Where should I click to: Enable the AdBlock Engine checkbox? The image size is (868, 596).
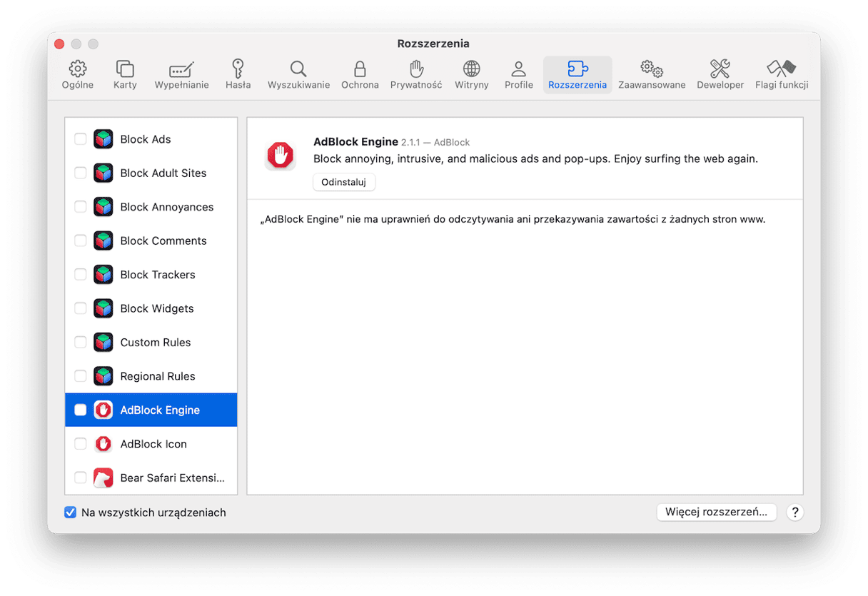81,410
